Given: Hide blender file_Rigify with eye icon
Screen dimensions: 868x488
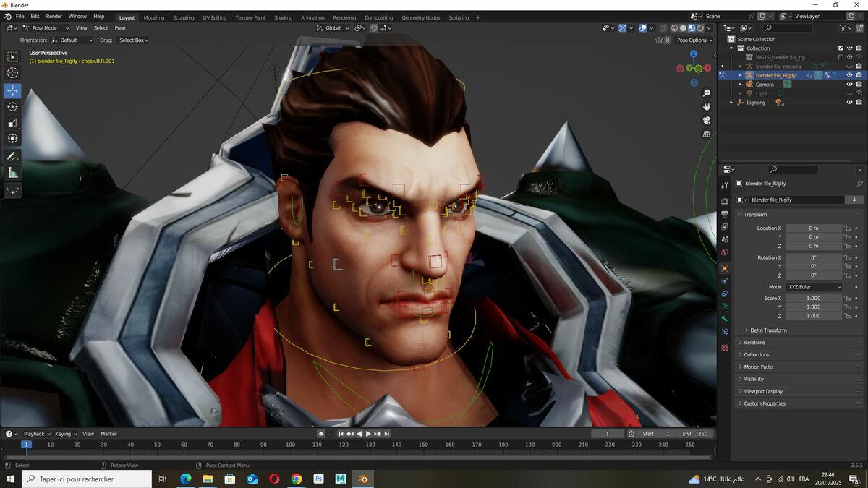Looking at the screenshot, I should (x=849, y=75).
